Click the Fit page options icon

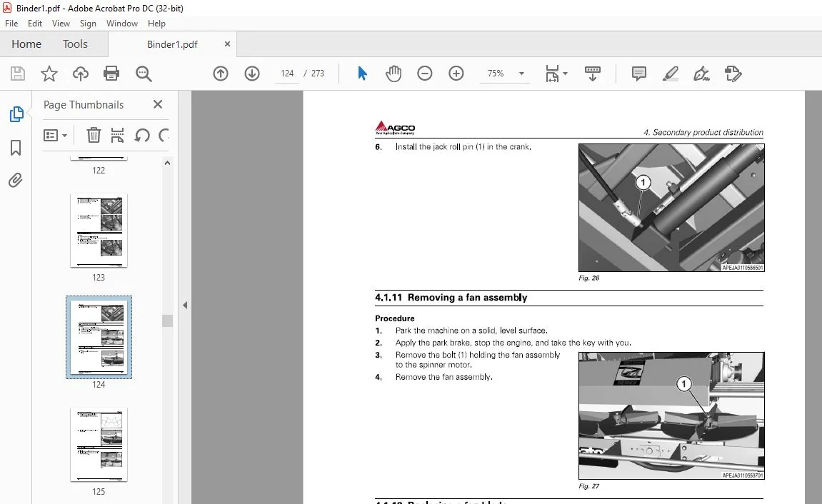pos(552,74)
